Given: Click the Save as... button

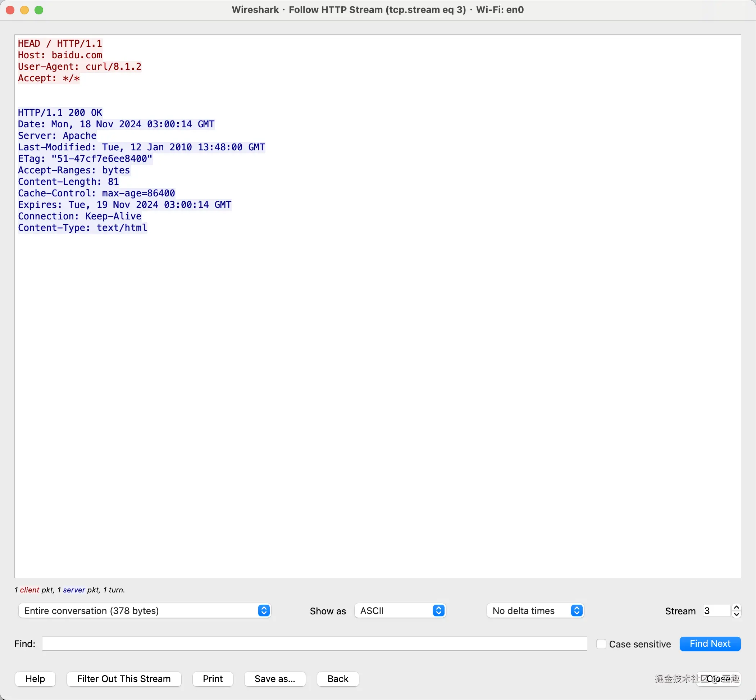Looking at the screenshot, I should point(275,679).
